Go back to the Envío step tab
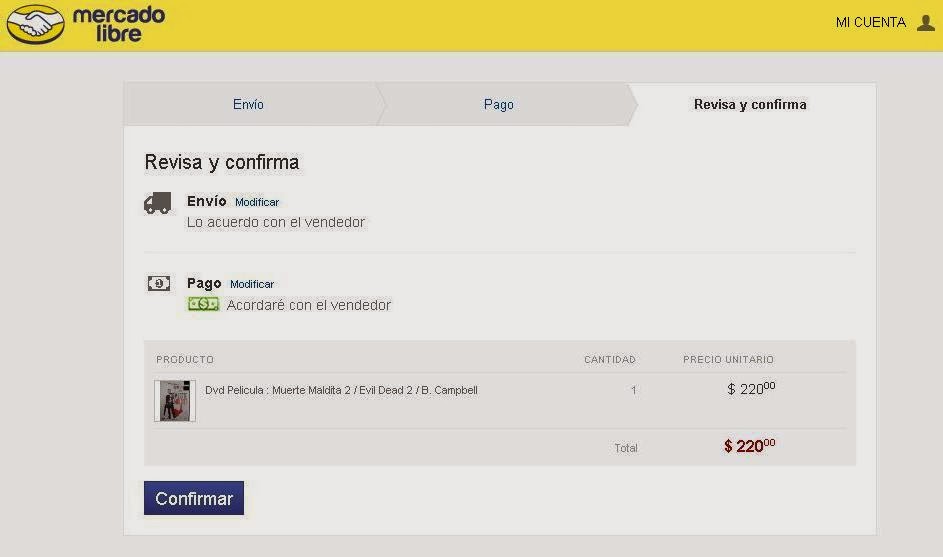Screen dimensions: 943x557 tap(248, 104)
